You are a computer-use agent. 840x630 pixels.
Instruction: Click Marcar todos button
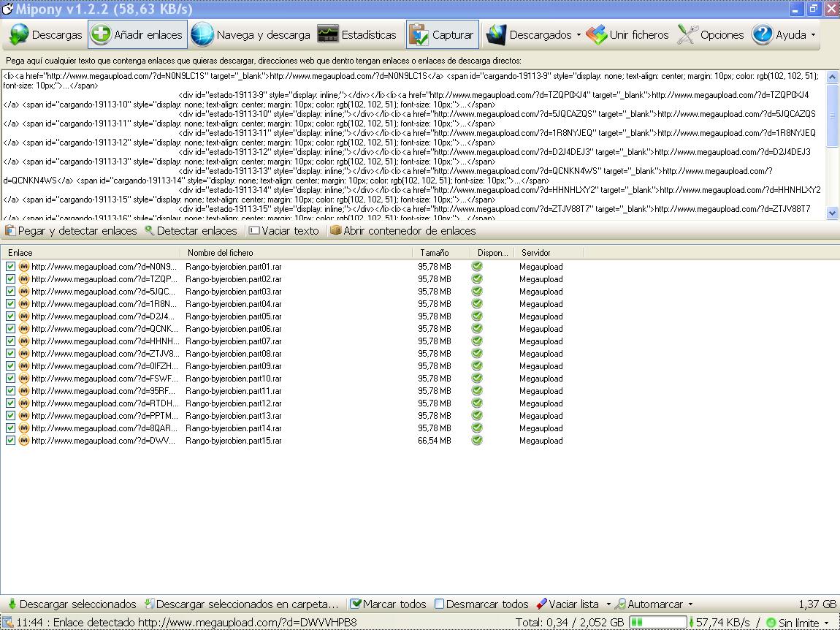point(389,604)
